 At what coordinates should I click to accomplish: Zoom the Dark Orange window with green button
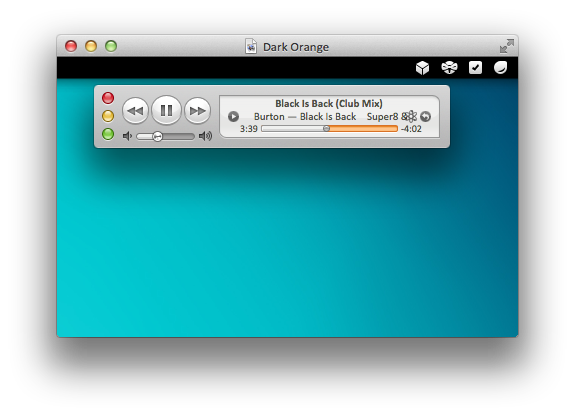point(111,46)
